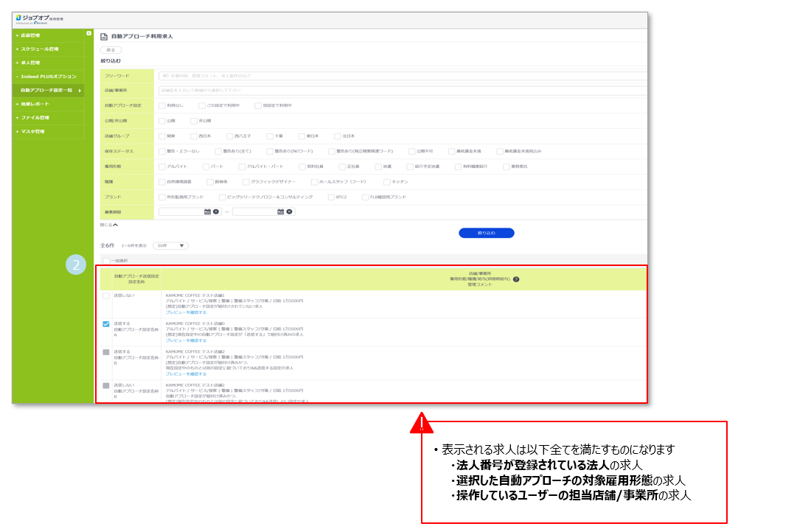Image resolution: width=797 pixels, height=532 pixels.
Task: Open the 50件 per-page dropdown
Action: 170,245
